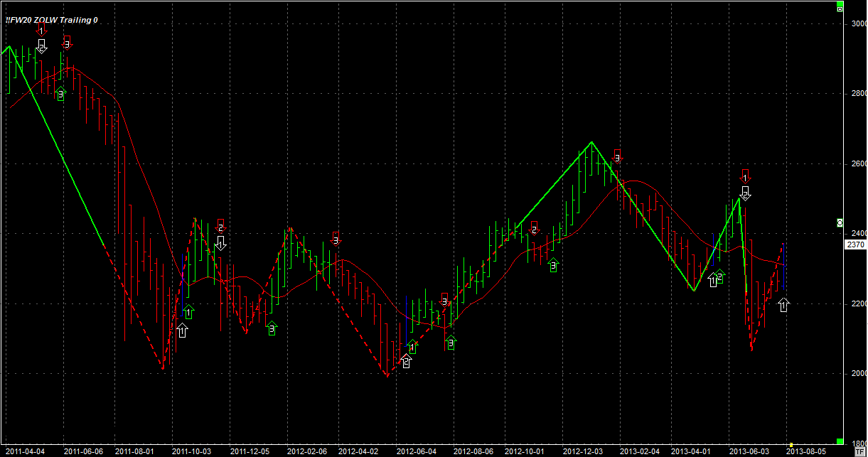The image size is (868, 457).
Task: Click the red arrow 3 beside the December 2012 peak
Action: coord(617,157)
